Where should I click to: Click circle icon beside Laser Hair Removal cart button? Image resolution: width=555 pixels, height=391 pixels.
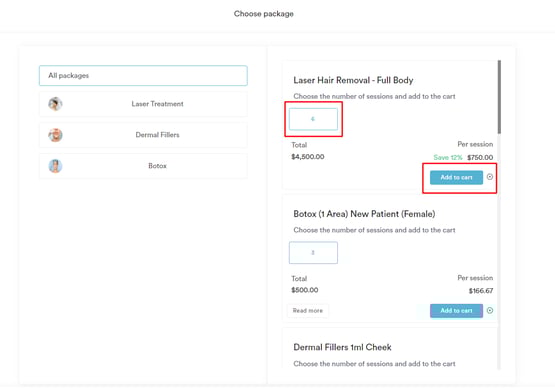[490, 177]
